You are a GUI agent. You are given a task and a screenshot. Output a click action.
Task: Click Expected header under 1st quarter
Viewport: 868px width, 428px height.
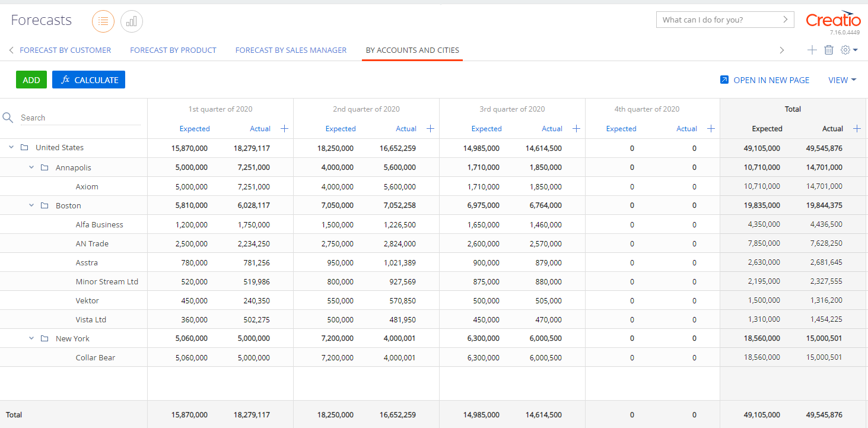pyautogui.click(x=195, y=129)
